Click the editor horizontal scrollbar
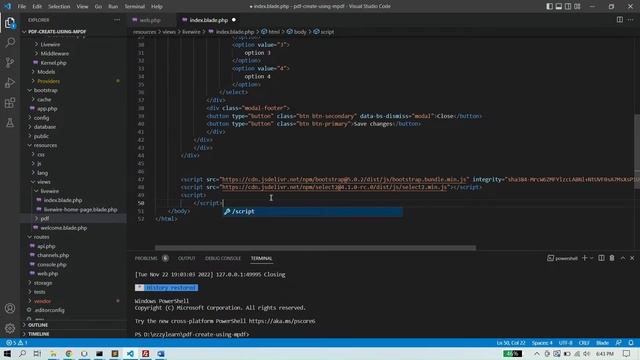This screenshot has width=640, height=360. pyautogui.click(x=315, y=248)
